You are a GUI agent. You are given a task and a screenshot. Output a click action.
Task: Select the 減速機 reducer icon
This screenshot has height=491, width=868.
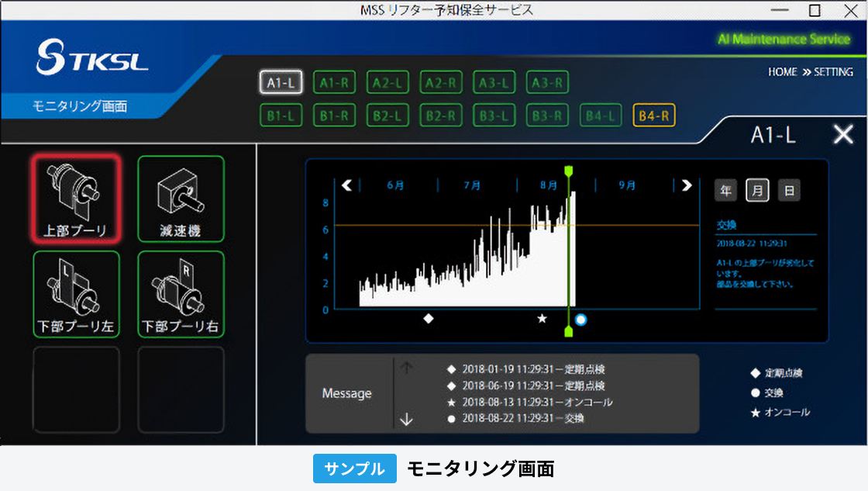(x=181, y=199)
